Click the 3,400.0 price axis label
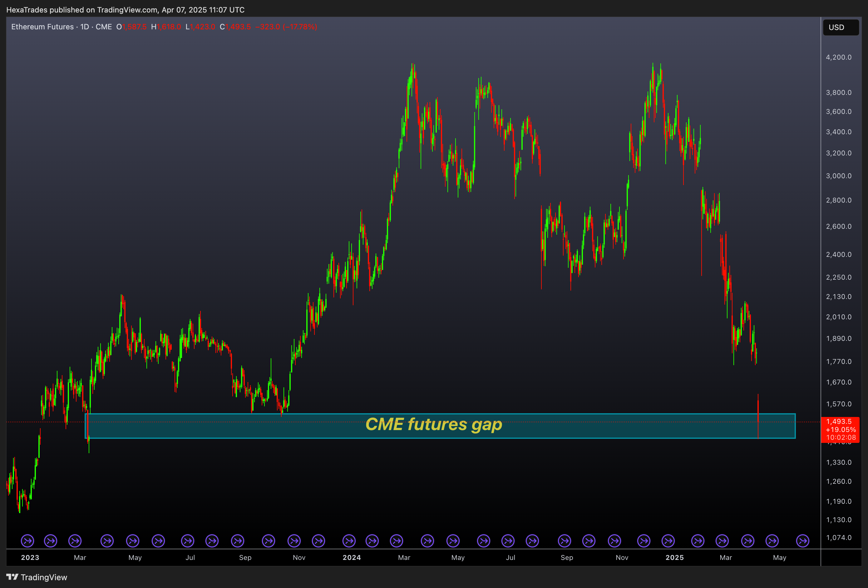The width and height of the screenshot is (868, 588). tap(838, 132)
